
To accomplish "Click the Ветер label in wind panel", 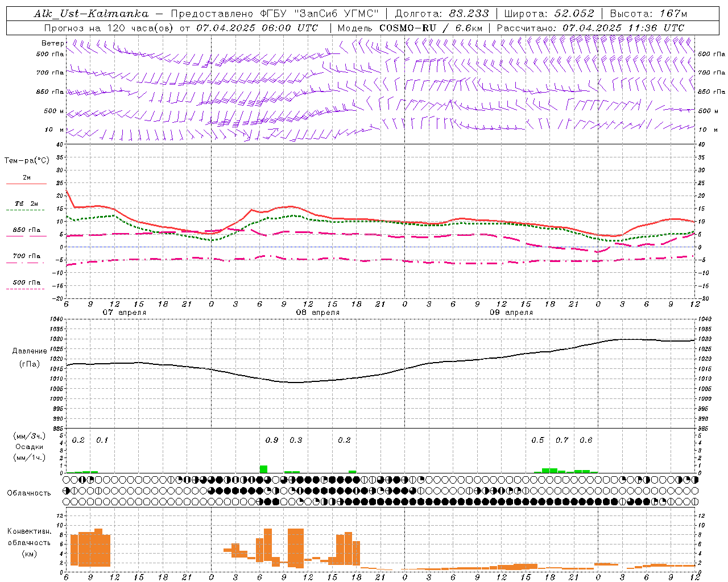I will pos(52,43).
